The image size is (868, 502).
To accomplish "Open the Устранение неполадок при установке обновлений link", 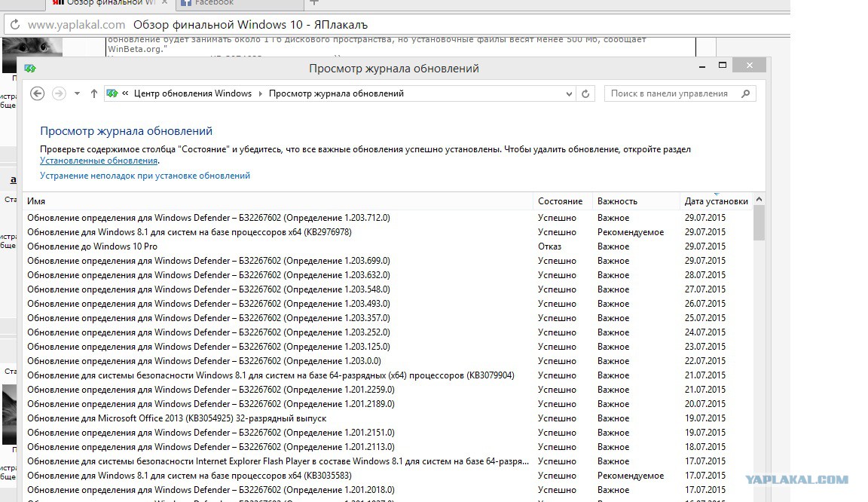I will pyautogui.click(x=145, y=176).
